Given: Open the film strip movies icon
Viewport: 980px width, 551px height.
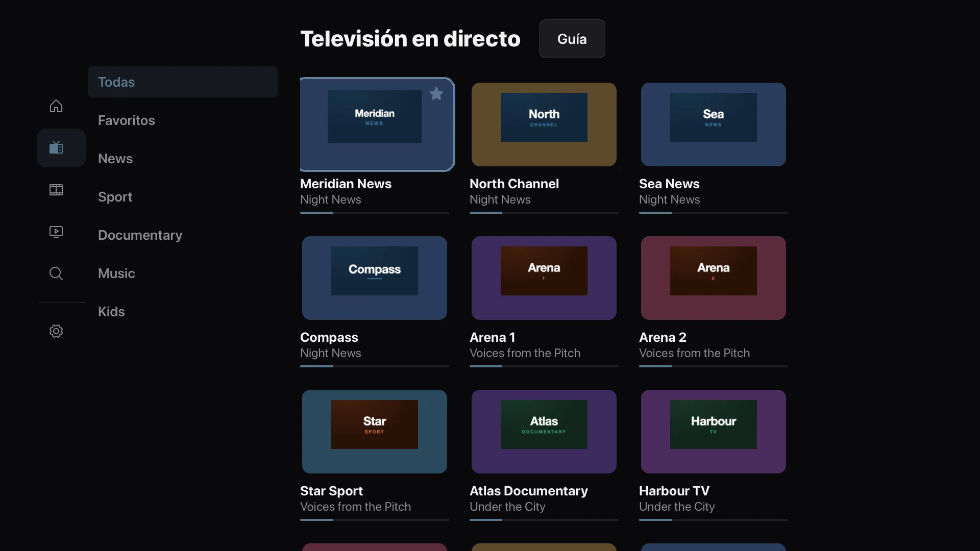Looking at the screenshot, I should pos(56,190).
